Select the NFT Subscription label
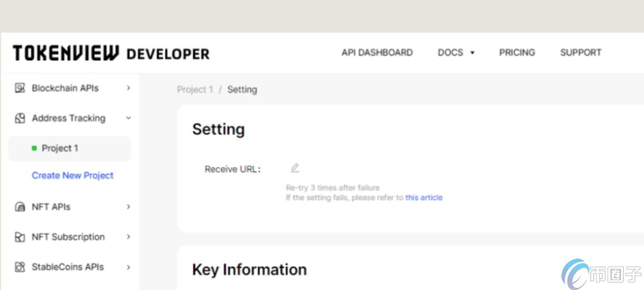 pyautogui.click(x=68, y=237)
